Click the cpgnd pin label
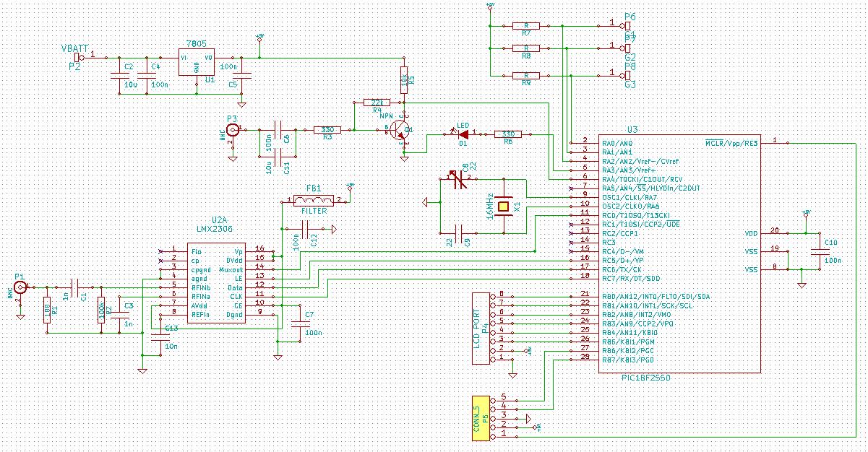 tap(200, 269)
